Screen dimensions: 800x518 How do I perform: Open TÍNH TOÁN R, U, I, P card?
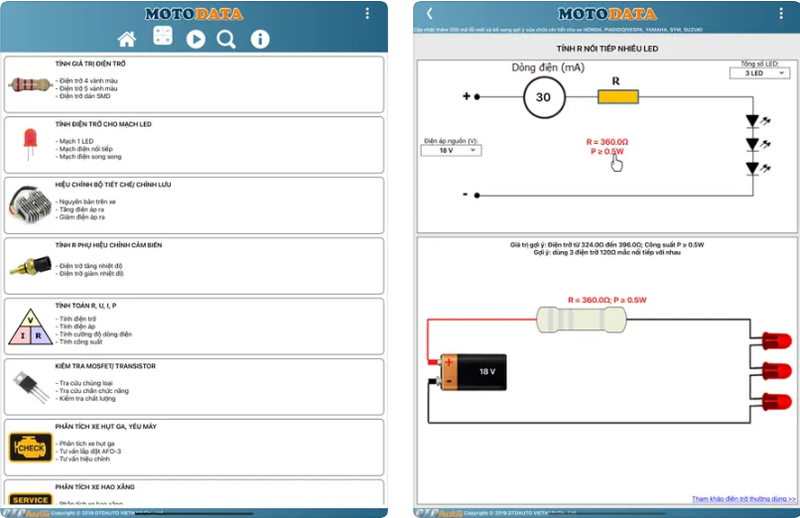coord(194,326)
